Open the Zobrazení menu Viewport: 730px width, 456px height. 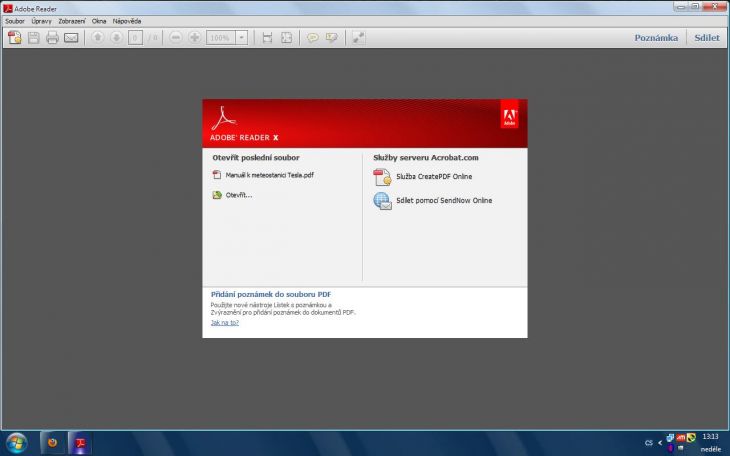72,21
